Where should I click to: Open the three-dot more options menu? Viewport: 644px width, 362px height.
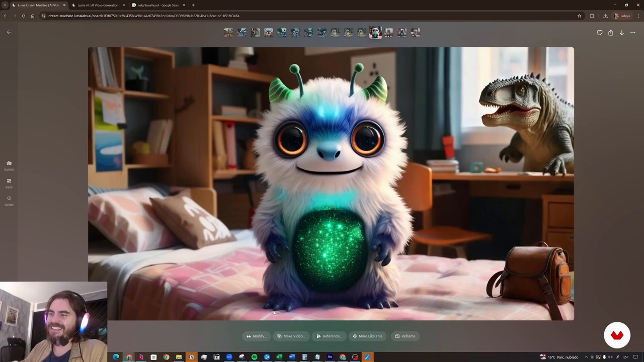(633, 33)
